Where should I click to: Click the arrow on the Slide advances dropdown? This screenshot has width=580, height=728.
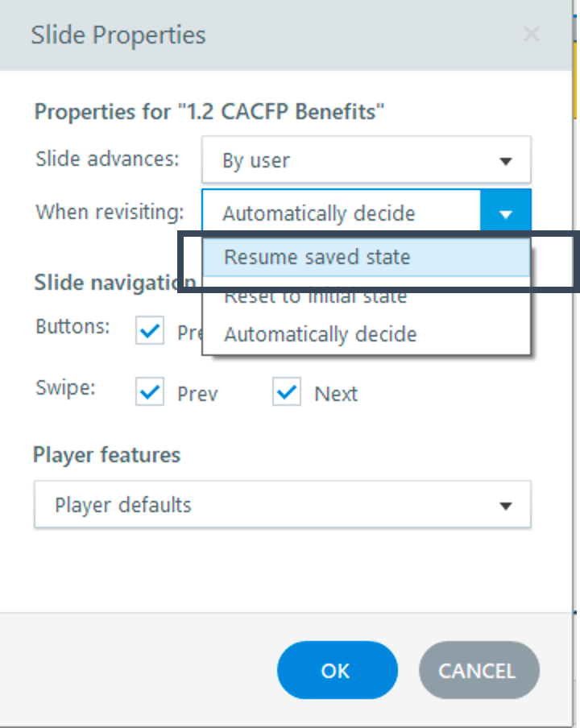click(x=506, y=161)
